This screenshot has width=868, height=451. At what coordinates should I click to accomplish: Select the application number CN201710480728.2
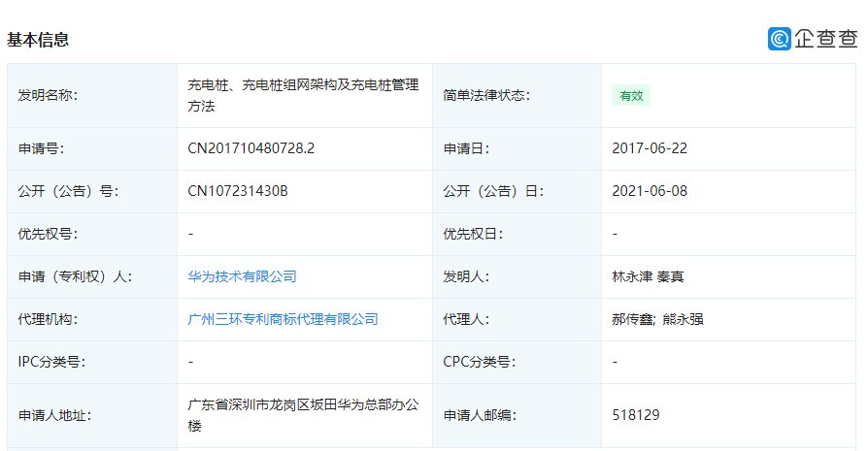coord(251,148)
